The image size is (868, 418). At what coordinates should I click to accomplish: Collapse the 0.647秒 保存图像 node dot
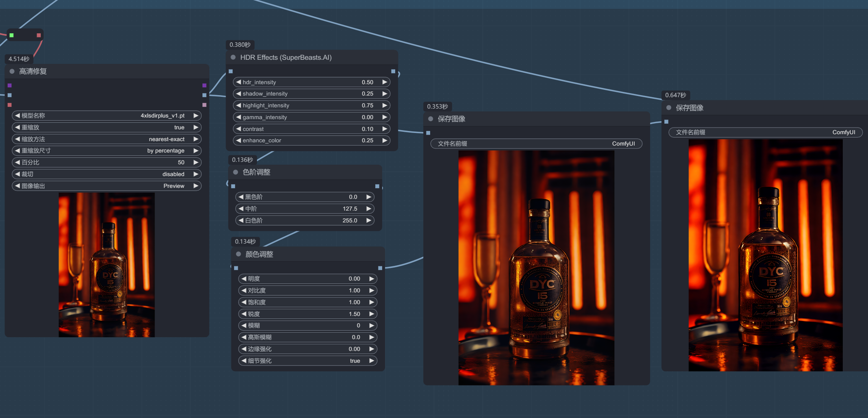pos(669,108)
